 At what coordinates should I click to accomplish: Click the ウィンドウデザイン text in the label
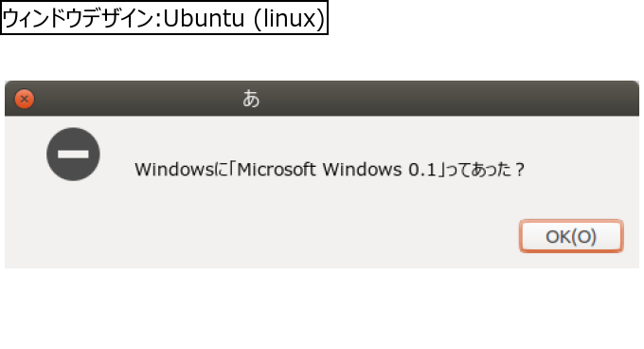point(78,19)
